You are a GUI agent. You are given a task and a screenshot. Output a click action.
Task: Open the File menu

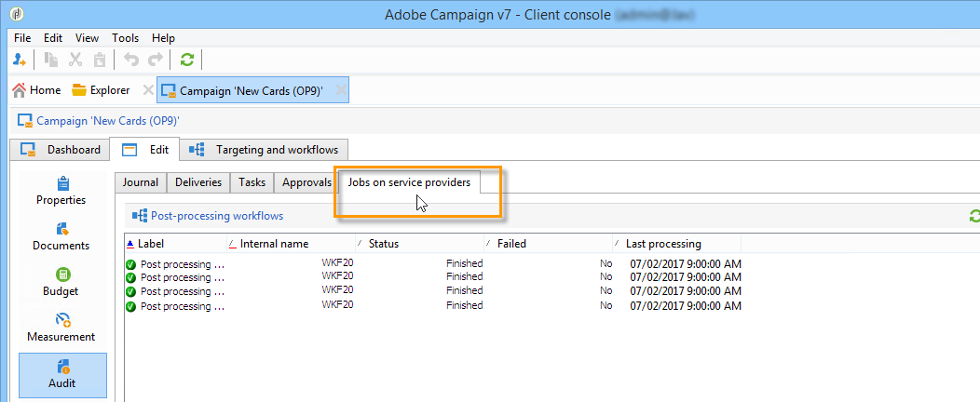pos(22,38)
